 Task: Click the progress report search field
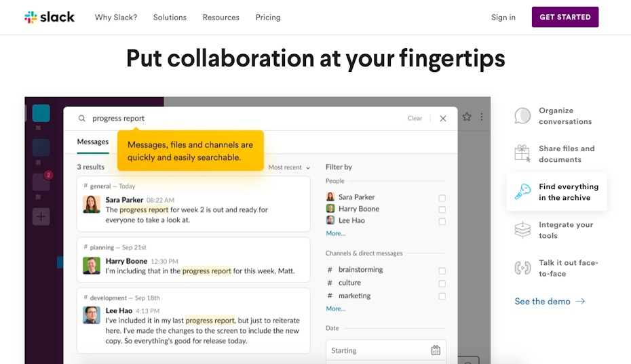[x=244, y=119]
